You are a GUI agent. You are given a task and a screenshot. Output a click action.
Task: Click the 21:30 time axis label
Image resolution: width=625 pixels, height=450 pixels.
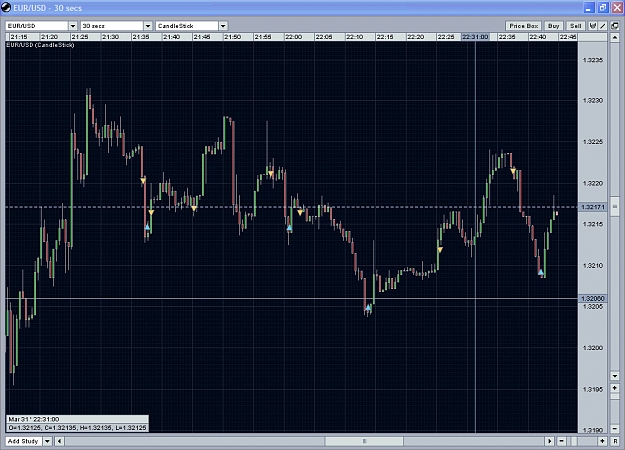110,37
